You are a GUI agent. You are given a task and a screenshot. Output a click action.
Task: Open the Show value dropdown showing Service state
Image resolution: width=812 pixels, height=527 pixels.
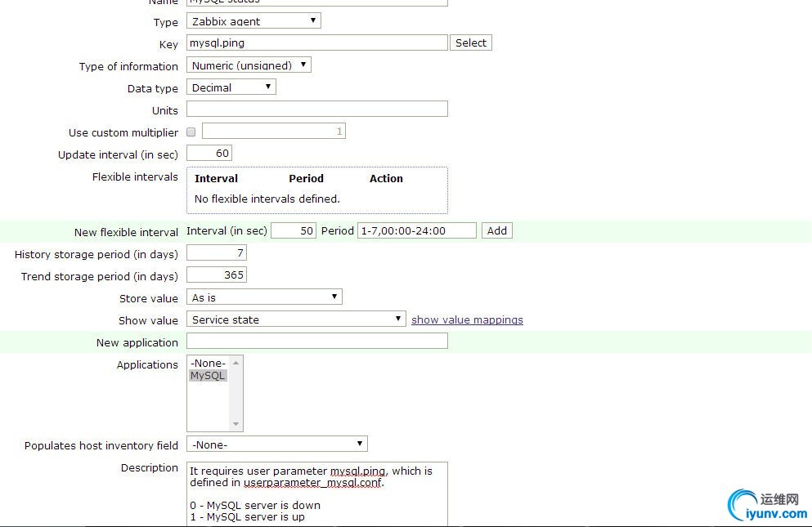click(x=296, y=319)
